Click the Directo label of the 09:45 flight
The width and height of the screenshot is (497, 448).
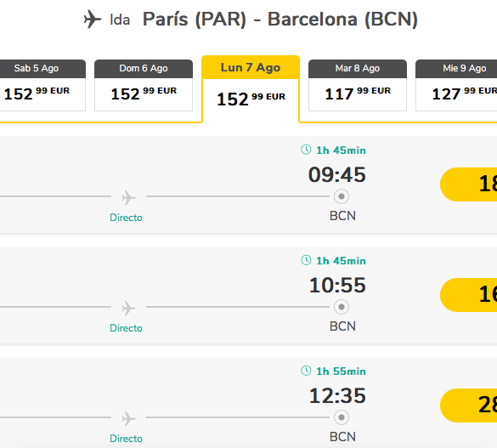pyautogui.click(x=126, y=218)
